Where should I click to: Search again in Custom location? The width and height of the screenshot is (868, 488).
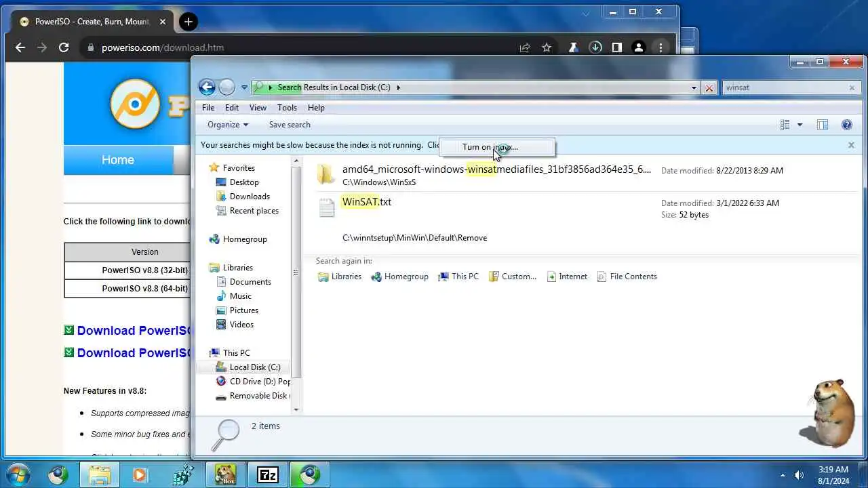(x=513, y=277)
